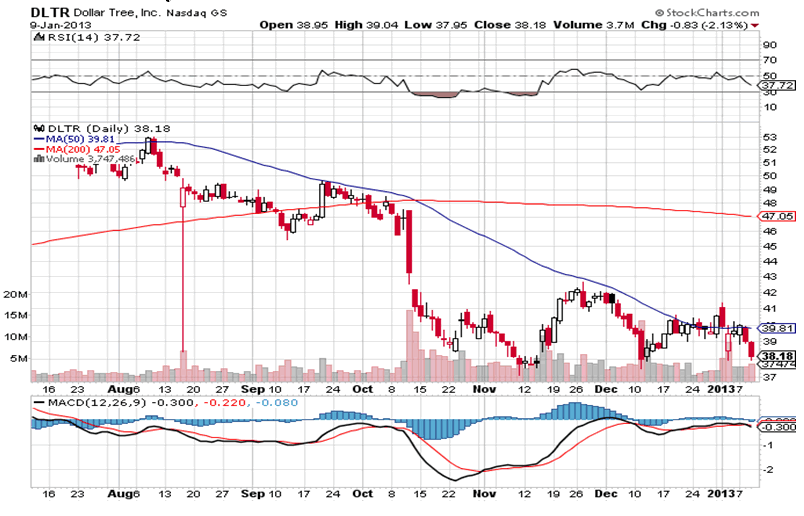
Task: Click the 20M label on the volume axis
Action: 15,294
